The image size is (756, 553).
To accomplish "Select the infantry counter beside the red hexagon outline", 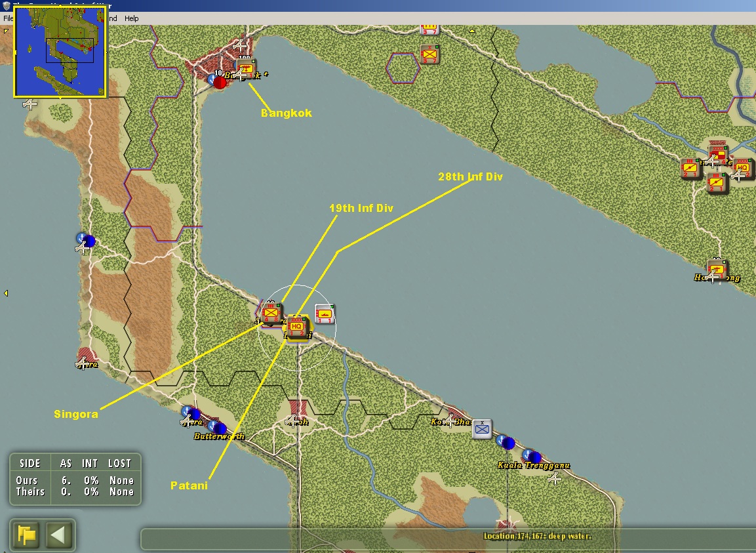I will (x=429, y=54).
